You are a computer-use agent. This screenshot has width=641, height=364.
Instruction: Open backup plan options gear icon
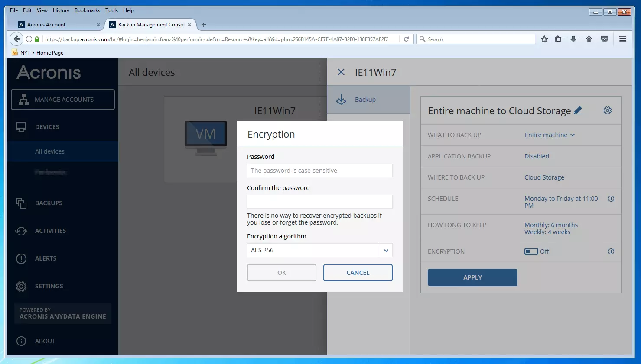pos(608,110)
